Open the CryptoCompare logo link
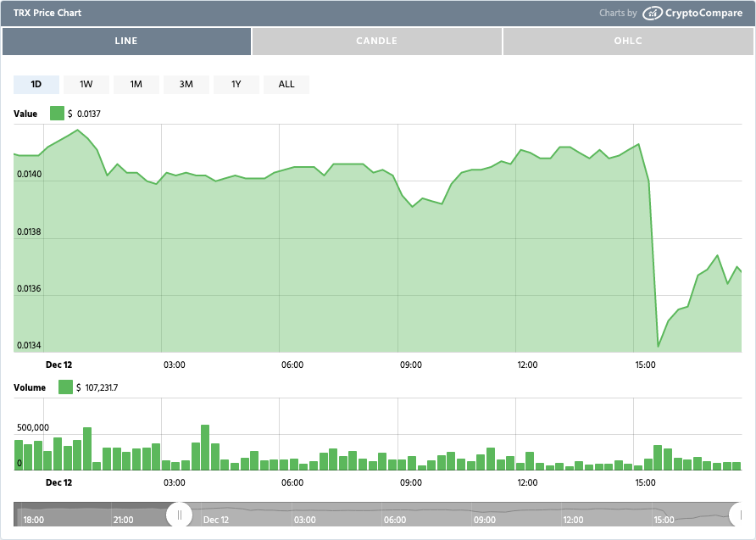The image size is (756, 540). [x=692, y=13]
